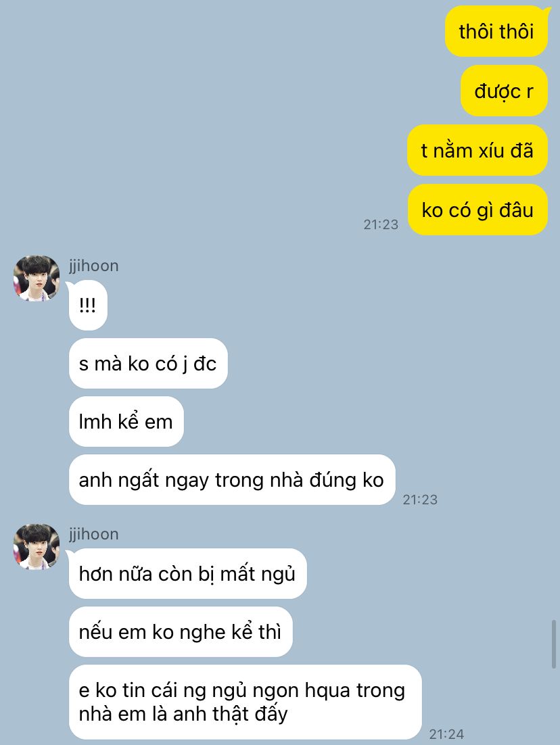Tap the 'được r' message bubble
Image resolution: width=560 pixels, height=745 pixels.
point(504,91)
